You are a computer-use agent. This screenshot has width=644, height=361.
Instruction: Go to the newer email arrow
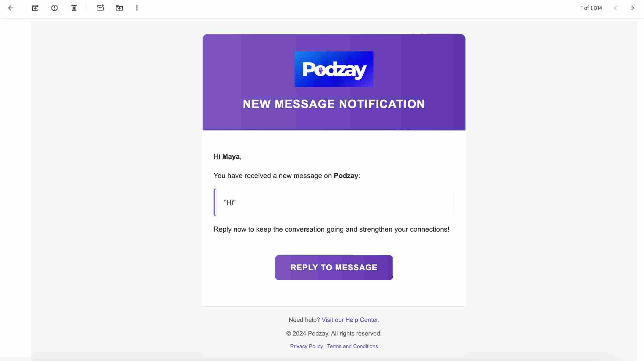pos(615,8)
